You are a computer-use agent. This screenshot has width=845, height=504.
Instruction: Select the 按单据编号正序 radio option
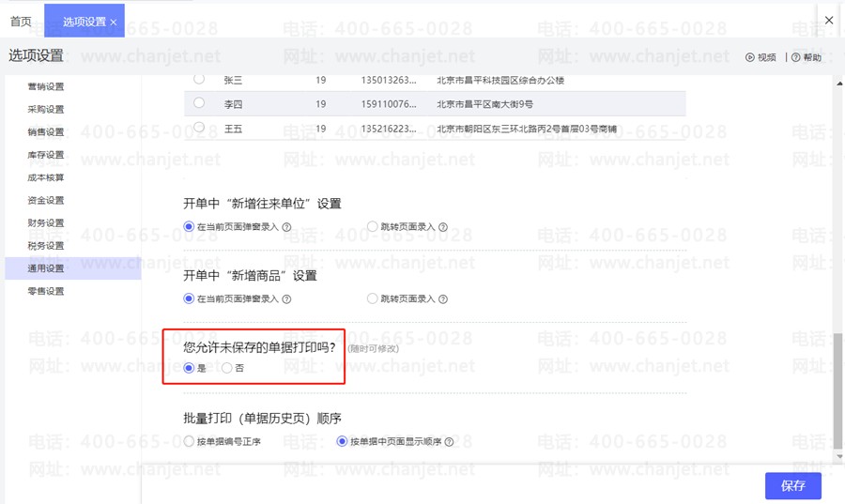coord(189,441)
